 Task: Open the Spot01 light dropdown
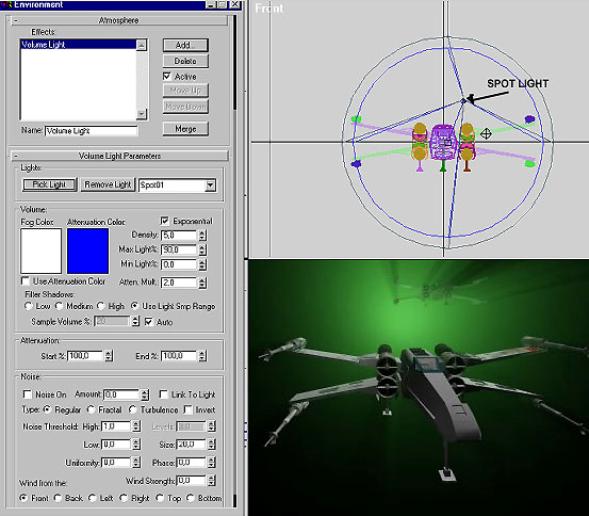[x=210, y=185]
